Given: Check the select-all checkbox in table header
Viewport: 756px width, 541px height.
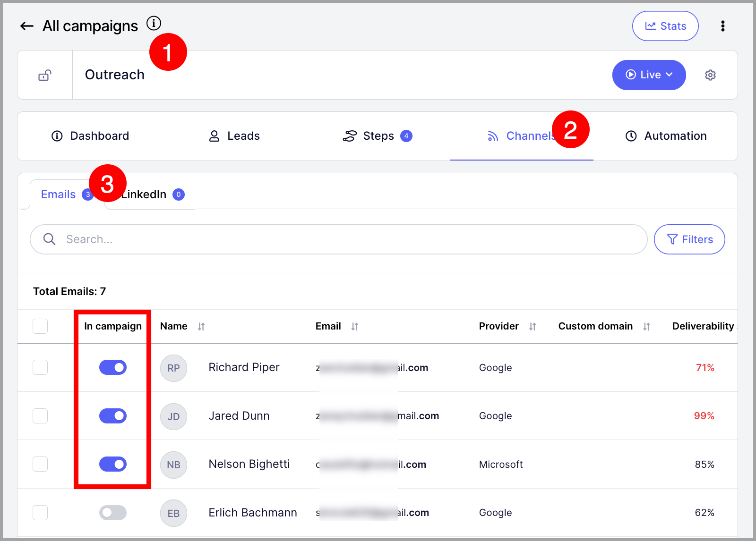Looking at the screenshot, I should pos(40,326).
